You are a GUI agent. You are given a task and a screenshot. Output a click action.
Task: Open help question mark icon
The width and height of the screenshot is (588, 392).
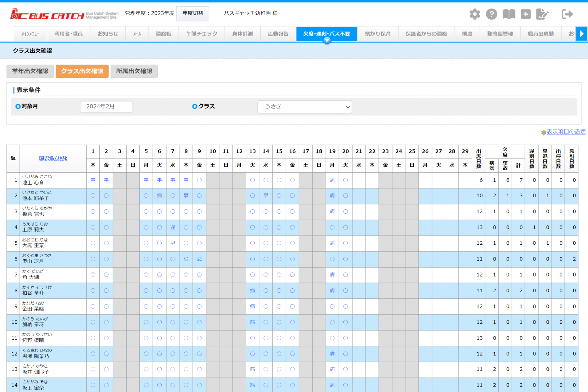[x=492, y=14]
